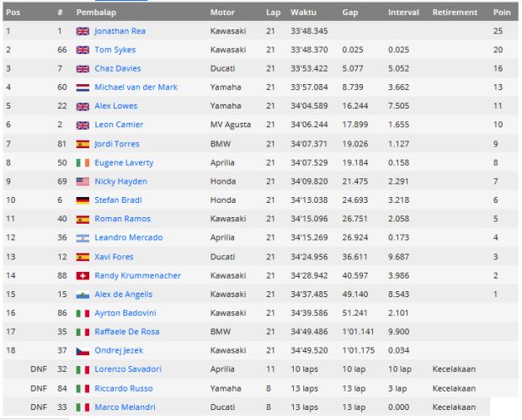This screenshot has width=522, height=420.
Task: Open Riccardo Russo rider link
Action: point(124,388)
